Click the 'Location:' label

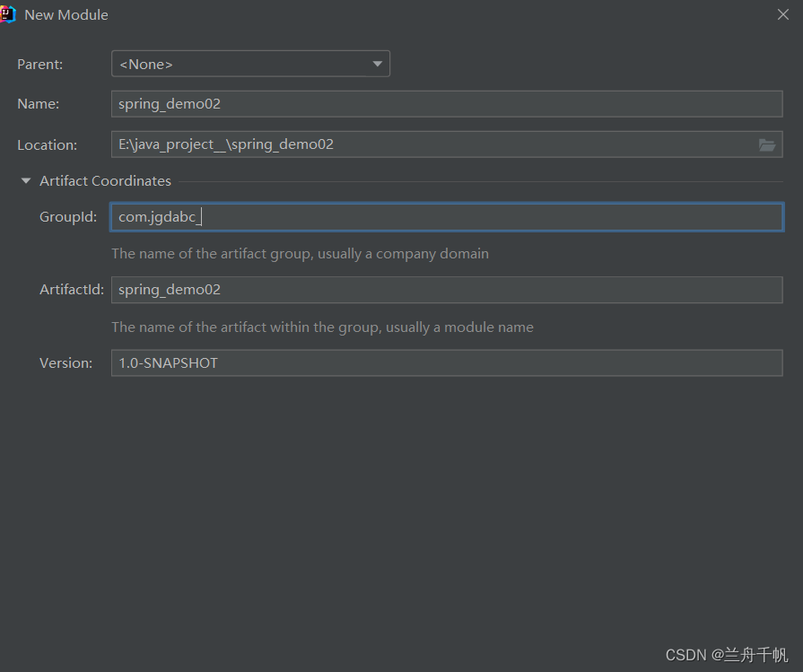click(48, 145)
